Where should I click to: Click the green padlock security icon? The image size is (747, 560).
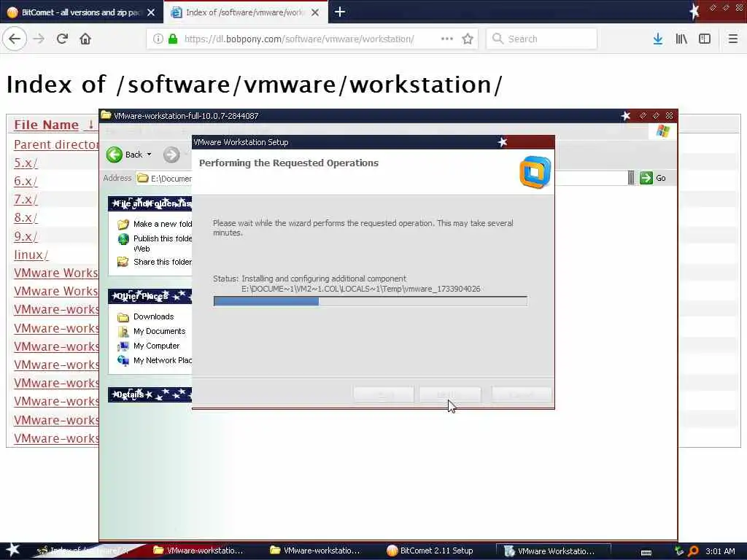pyautogui.click(x=173, y=39)
